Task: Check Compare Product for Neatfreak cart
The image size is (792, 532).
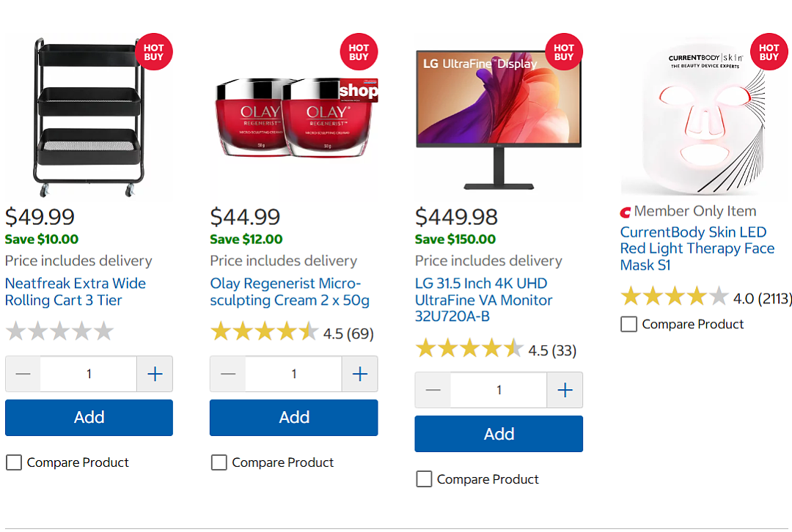Action: click(x=14, y=462)
